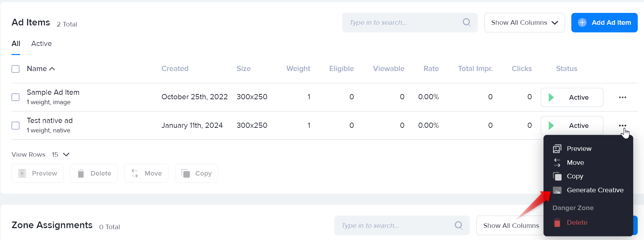Click the red trash icon in Danger Zone
The height and width of the screenshot is (240, 644).
click(x=557, y=223)
